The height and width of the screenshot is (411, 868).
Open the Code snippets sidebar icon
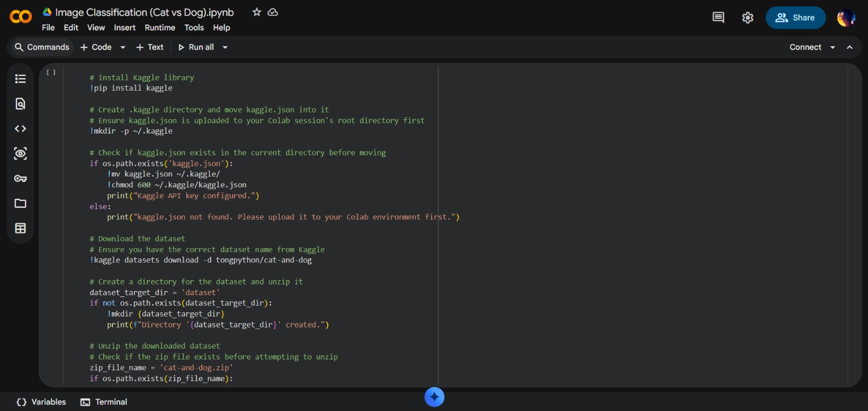pos(21,129)
